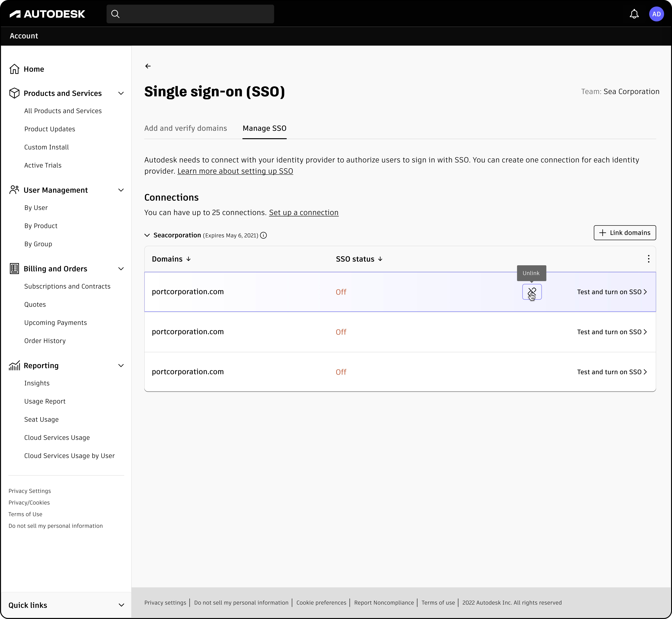Click Sea Corporation team name

(x=632, y=91)
